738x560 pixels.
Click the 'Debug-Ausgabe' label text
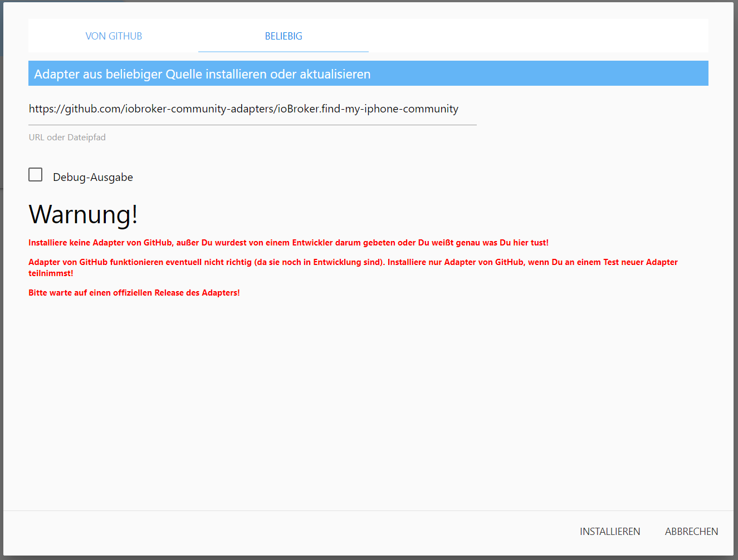(x=93, y=177)
